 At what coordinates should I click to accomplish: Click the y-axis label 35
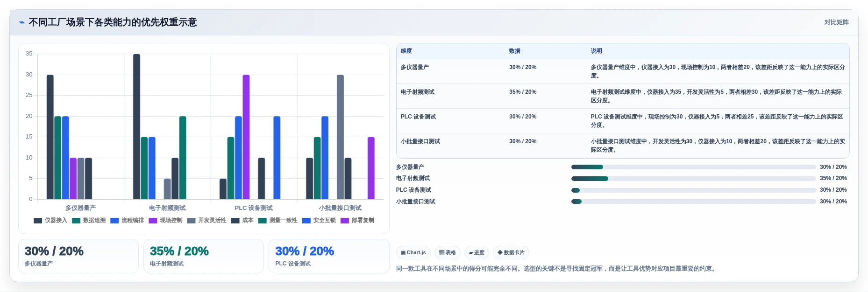[x=29, y=54]
